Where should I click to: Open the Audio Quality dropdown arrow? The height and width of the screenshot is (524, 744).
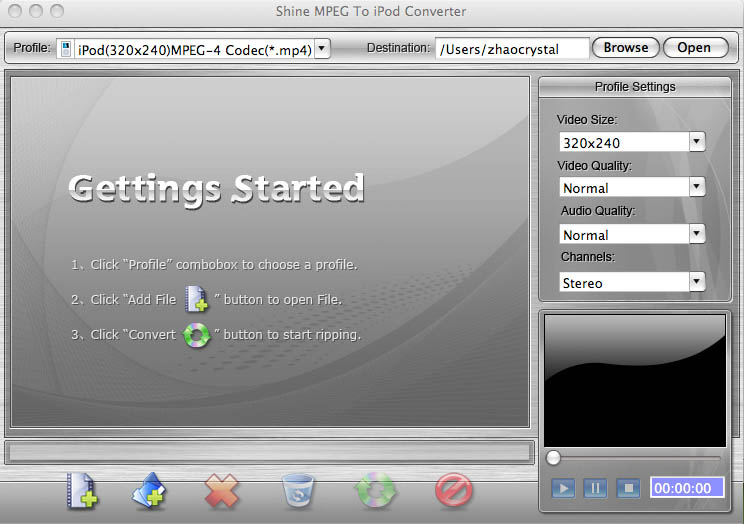click(x=697, y=234)
